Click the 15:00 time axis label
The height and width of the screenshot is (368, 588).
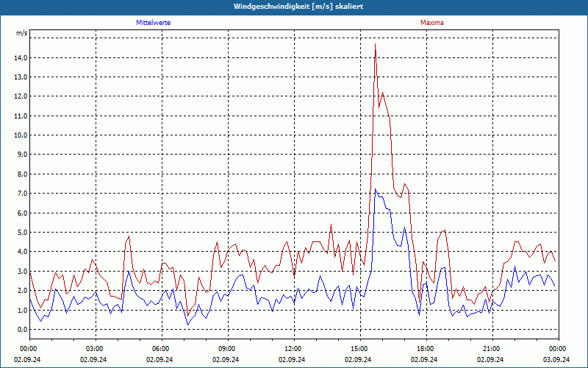[360, 349]
